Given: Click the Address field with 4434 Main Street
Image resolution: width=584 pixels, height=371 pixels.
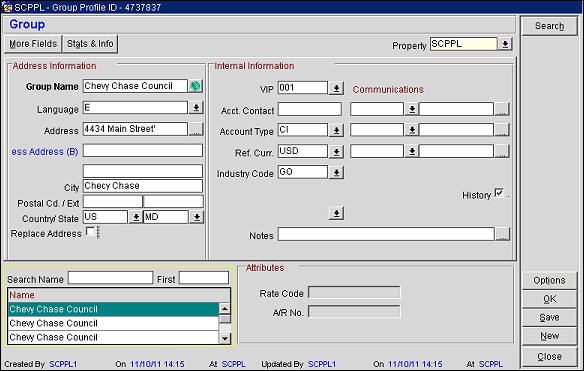Looking at the screenshot, I should tap(135, 129).
